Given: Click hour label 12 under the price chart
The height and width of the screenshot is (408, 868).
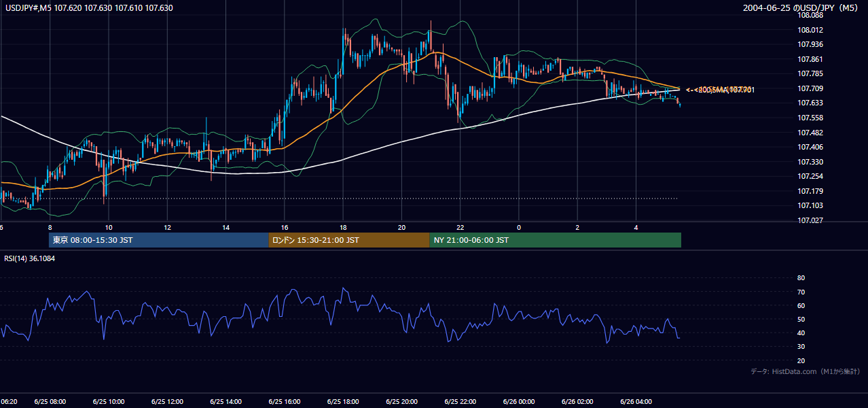Looking at the screenshot, I should [x=167, y=227].
